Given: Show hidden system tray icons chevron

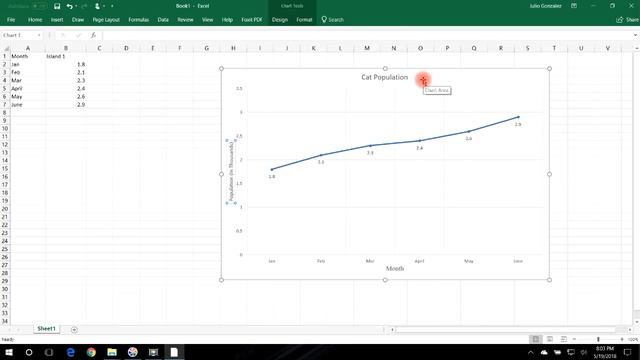Looking at the screenshot, I should 530,352.
